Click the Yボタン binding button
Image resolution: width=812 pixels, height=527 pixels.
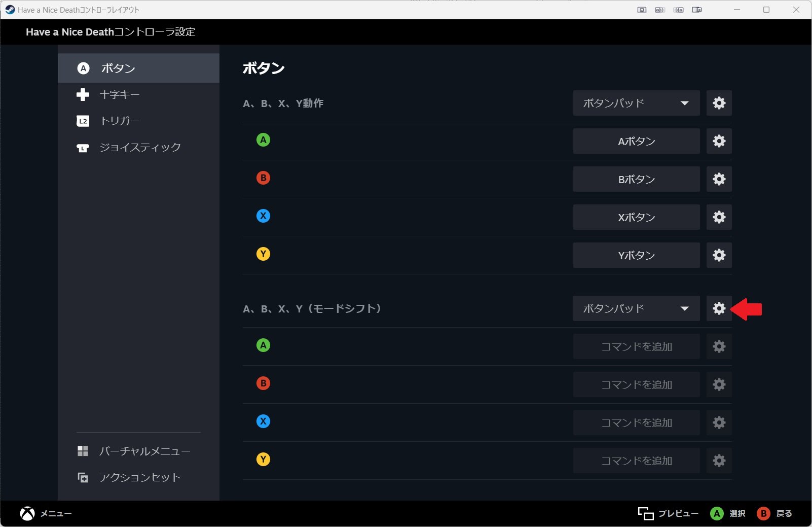tap(636, 255)
